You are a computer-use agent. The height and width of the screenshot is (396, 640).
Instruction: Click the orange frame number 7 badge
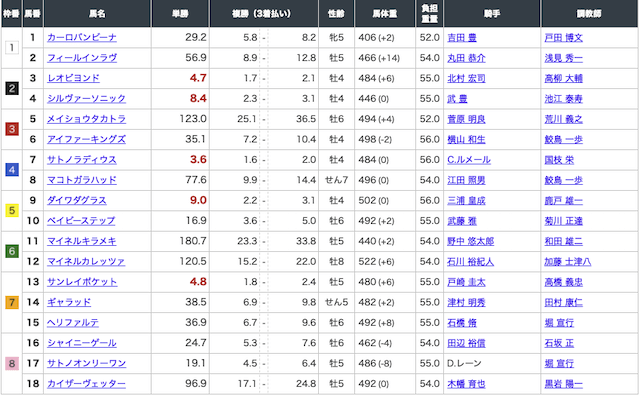pos(12,302)
